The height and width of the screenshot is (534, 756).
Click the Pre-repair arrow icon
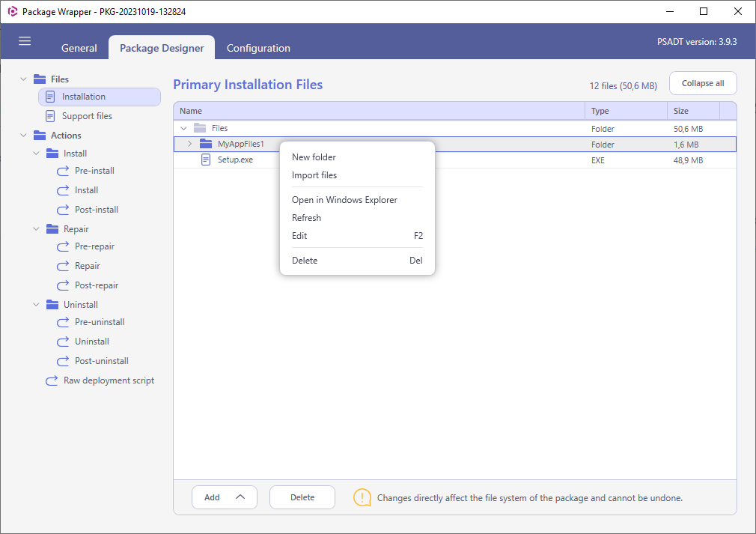[63, 246]
